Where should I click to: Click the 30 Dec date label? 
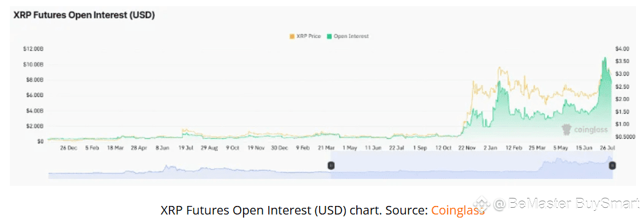point(280,147)
